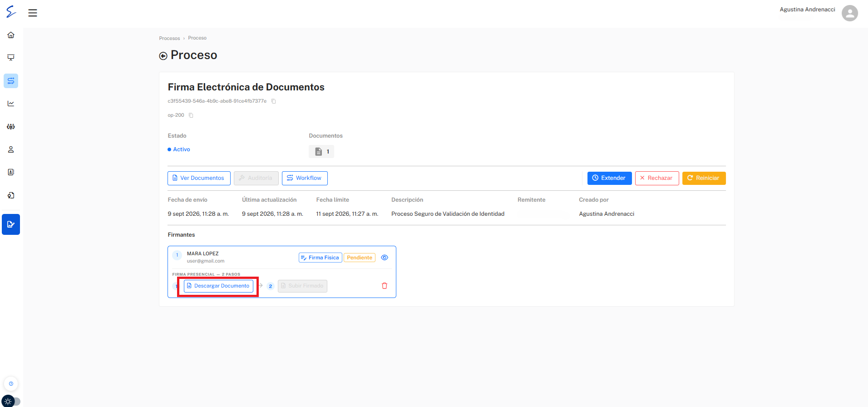Open the presentation board sidebar icon
The image size is (868, 407).
pos(11,58)
